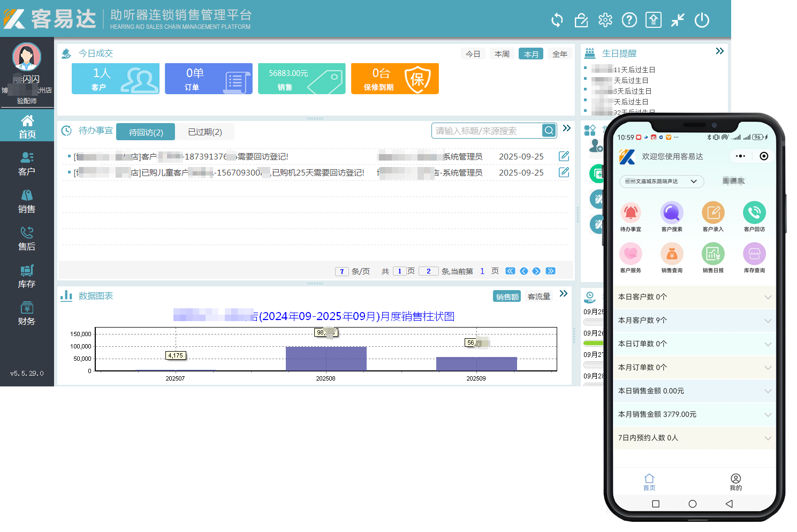Image resolution: width=797 pixels, height=532 pixels.
Task: Expand the 生日提醒 panel arrows
Action: (719, 51)
